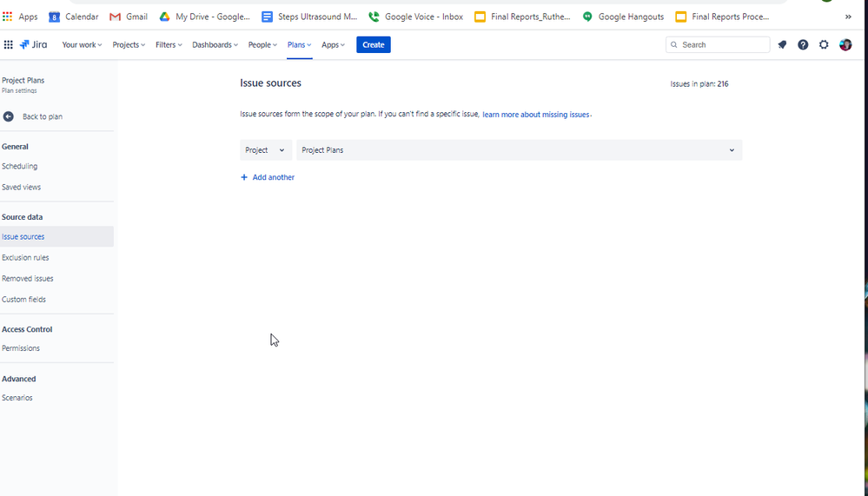Image resolution: width=868 pixels, height=496 pixels.
Task: Open the Dashboards menu
Action: (215, 45)
